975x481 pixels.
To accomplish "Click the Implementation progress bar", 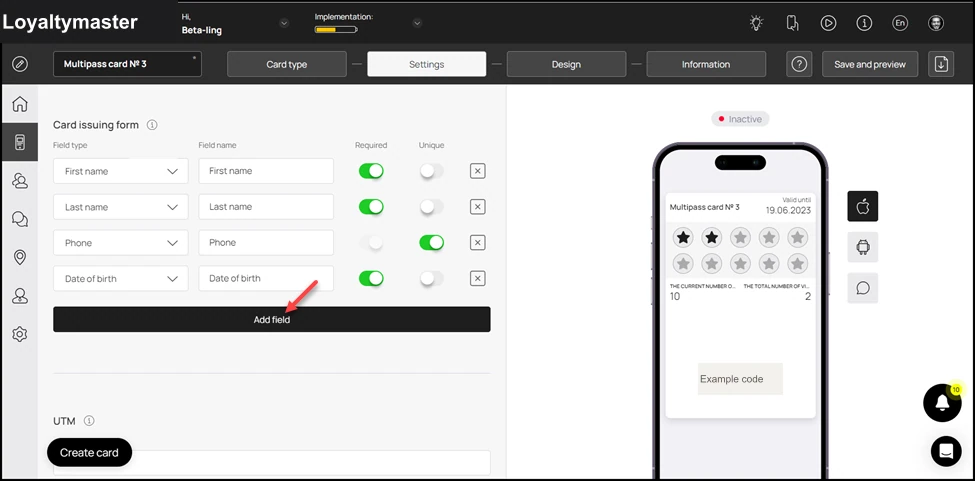I will click(x=336, y=29).
